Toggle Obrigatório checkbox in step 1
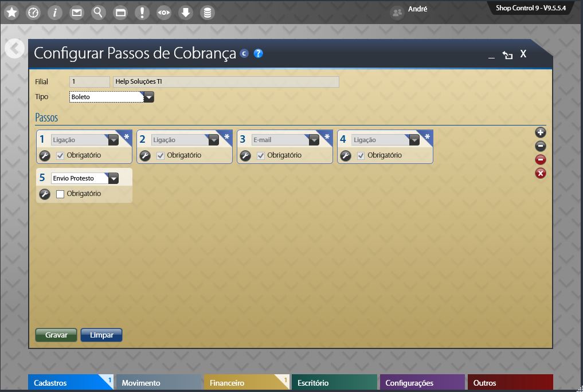583x392 pixels. pyautogui.click(x=60, y=156)
